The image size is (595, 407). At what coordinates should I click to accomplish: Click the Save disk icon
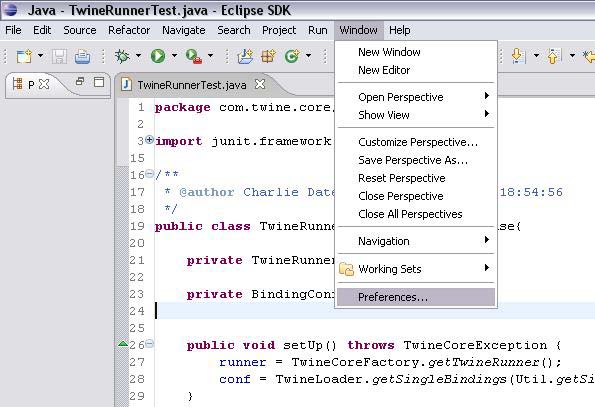pyautogui.click(x=59, y=57)
